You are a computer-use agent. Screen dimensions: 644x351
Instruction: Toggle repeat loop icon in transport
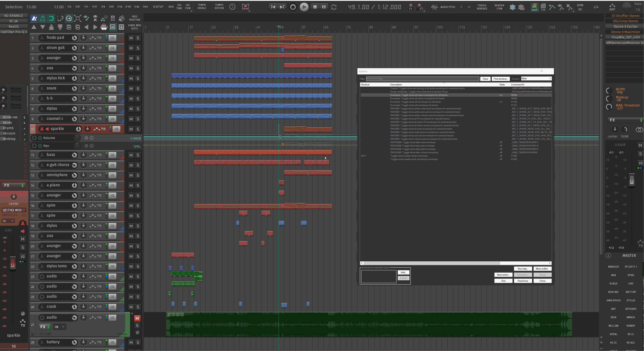click(334, 7)
